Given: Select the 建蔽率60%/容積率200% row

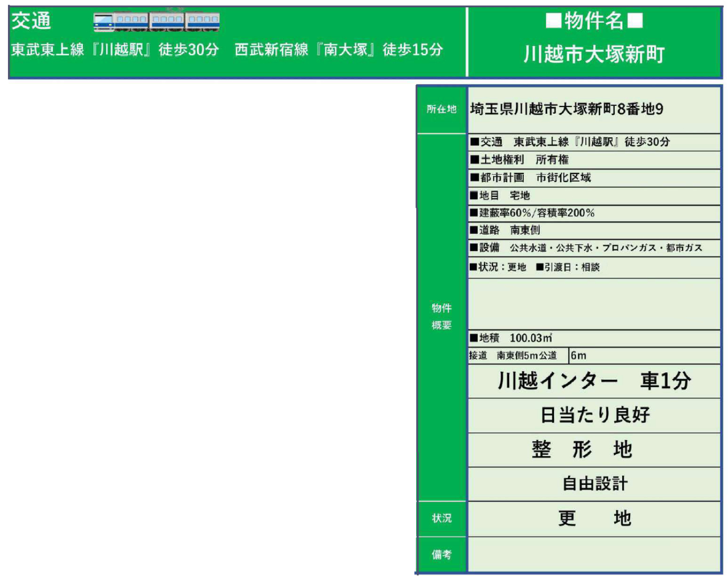Looking at the screenshot, I should coord(532,213).
